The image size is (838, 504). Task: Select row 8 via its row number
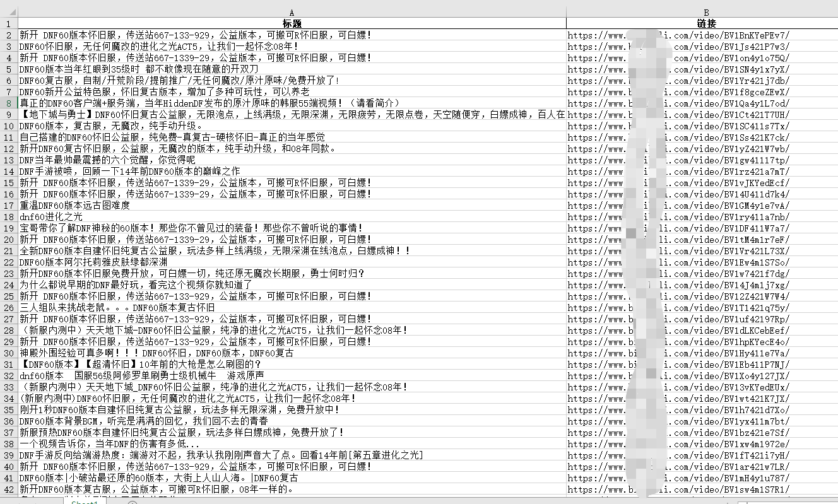point(9,103)
